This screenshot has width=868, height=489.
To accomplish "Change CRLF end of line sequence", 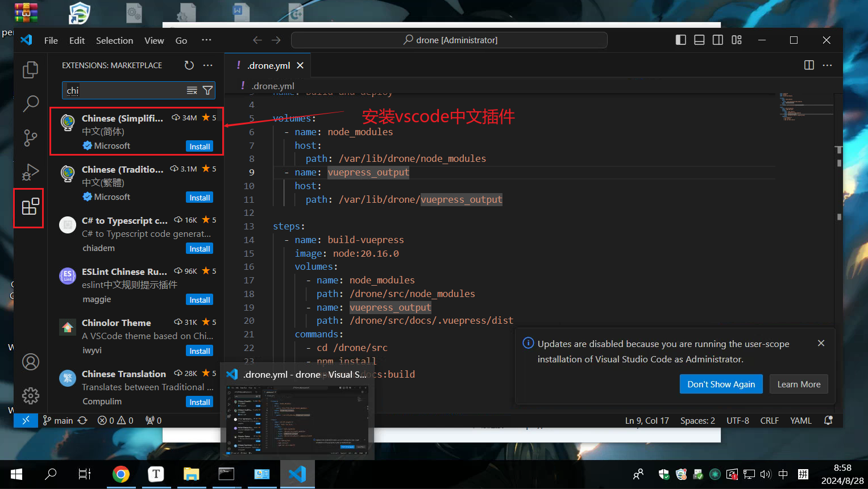I will point(770,420).
